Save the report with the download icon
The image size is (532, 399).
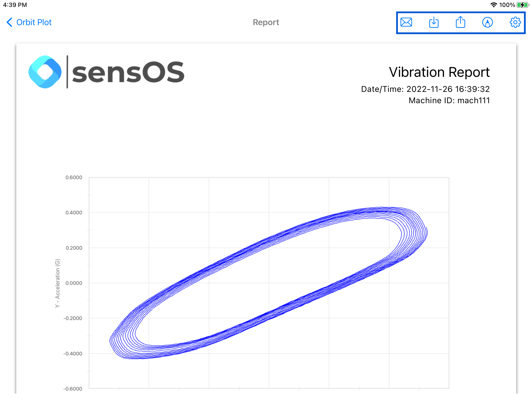434,22
